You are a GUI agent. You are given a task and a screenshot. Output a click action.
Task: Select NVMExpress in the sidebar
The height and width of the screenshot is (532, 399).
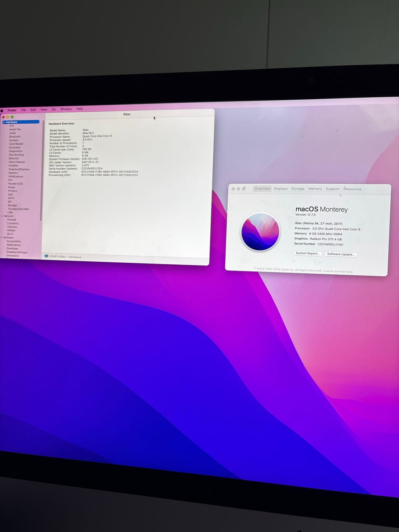point(16,177)
